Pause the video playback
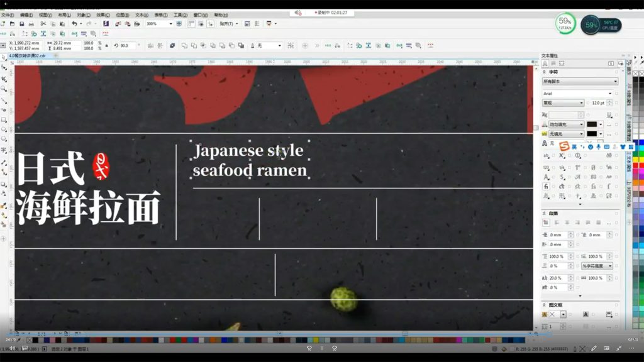This screenshot has width=644, height=362. pos(321,348)
